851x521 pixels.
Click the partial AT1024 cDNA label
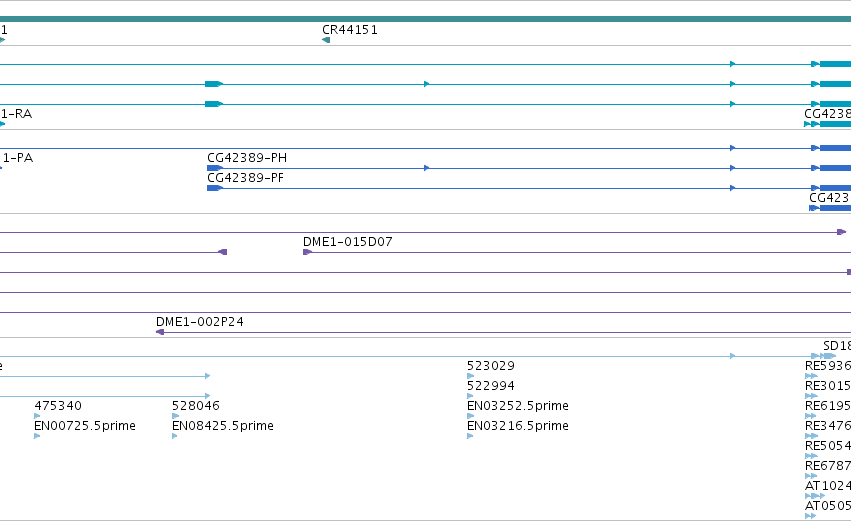828,486
